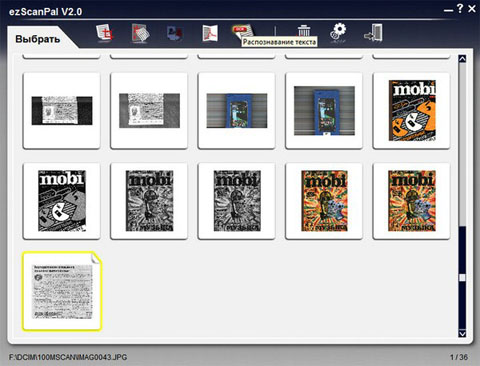Select the highlighted text document thumbnail
Image resolution: width=480 pixels, height=366 pixels.
click(x=62, y=291)
